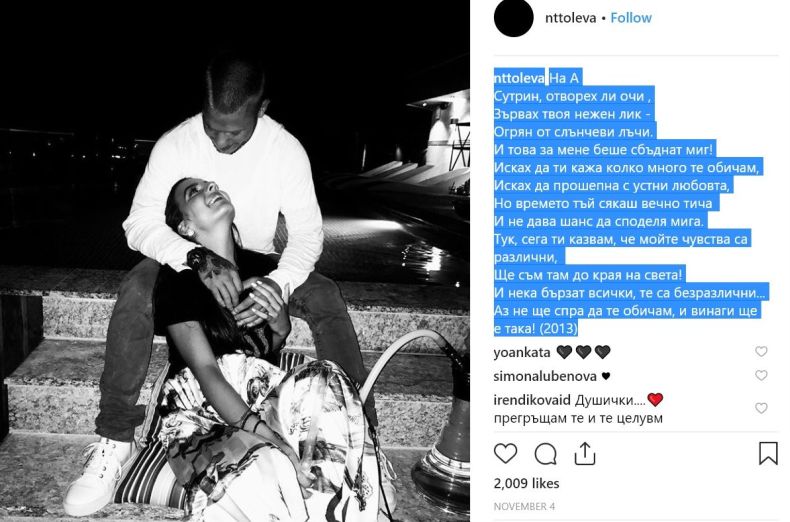
Task: Visit irendikovaid's profile
Action: (x=532, y=400)
